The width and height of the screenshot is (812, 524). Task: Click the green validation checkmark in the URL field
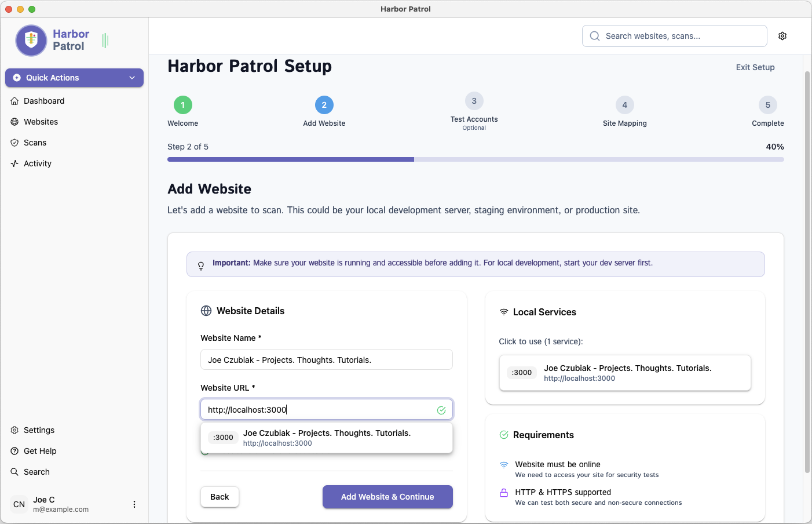point(441,410)
